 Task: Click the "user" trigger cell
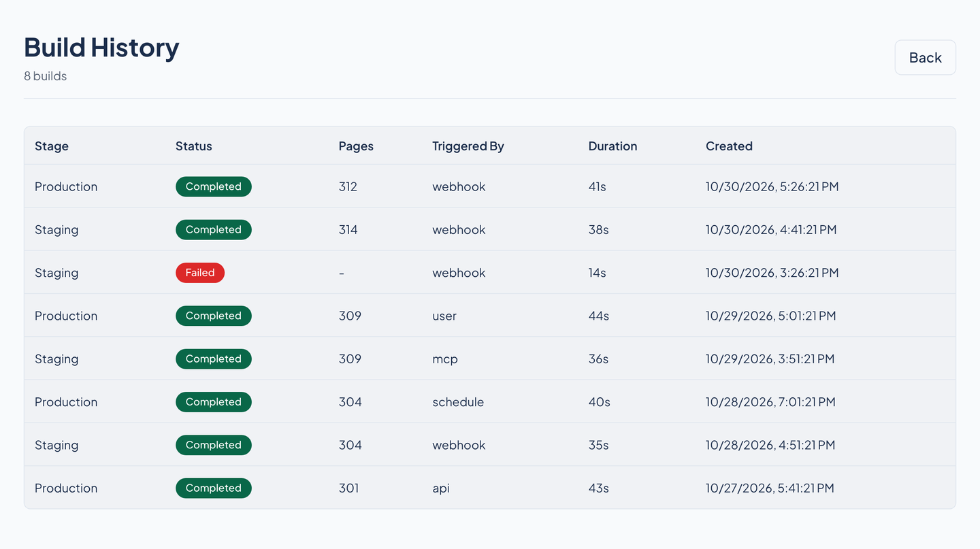444,316
